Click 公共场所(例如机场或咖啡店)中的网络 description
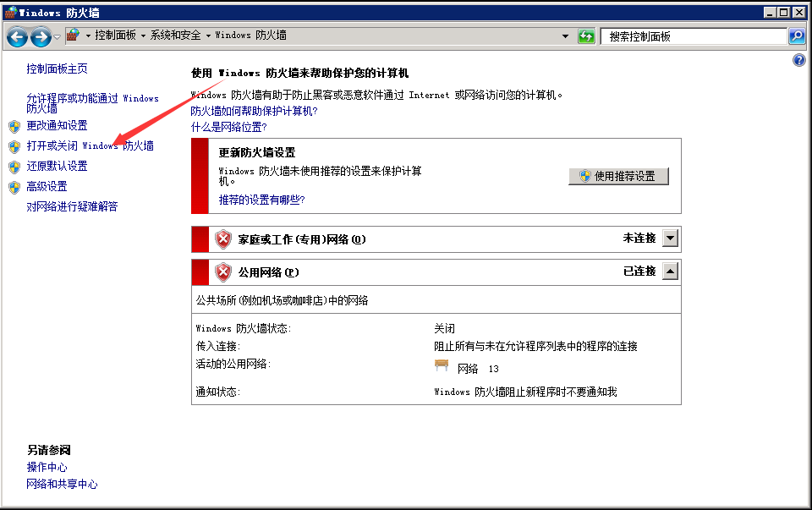This screenshot has height=510, width=812. pos(282,300)
